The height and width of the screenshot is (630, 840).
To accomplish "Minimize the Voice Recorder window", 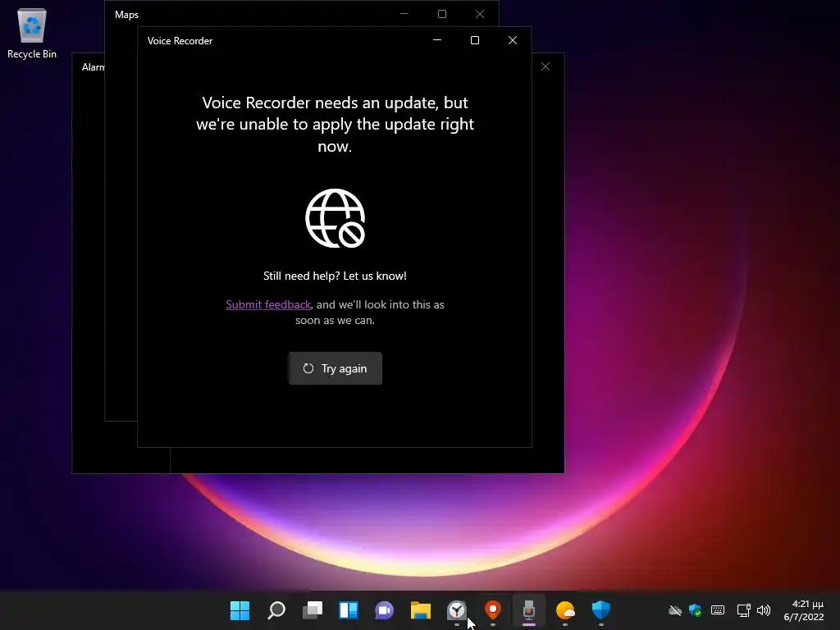I will [x=437, y=40].
